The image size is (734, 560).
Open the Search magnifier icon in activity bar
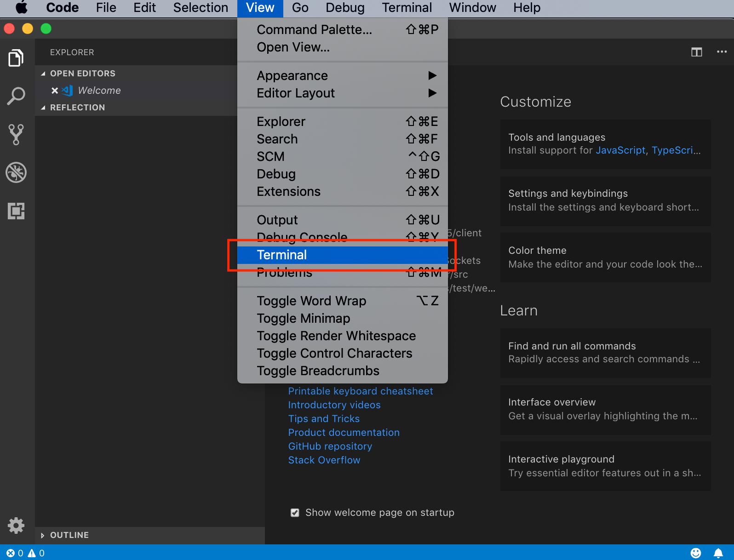[x=16, y=96]
